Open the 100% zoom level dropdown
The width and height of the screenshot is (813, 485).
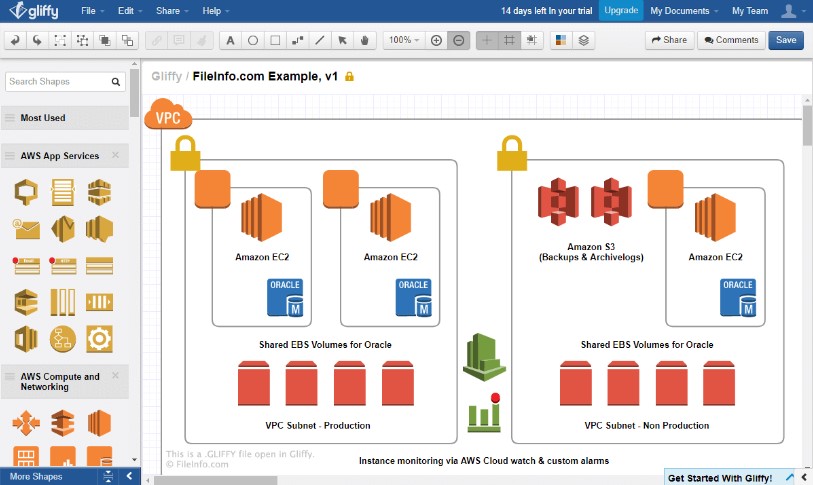pyautogui.click(x=404, y=40)
